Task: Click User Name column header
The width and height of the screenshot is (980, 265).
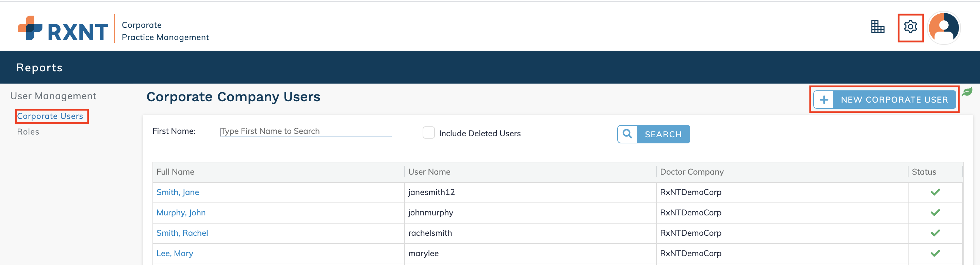Action: click(429, 172)
